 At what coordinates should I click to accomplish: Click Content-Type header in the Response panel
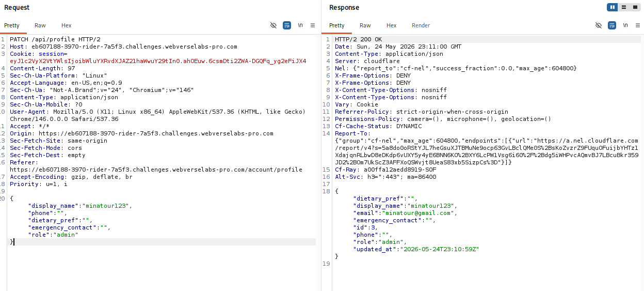[x=389, y=54]
